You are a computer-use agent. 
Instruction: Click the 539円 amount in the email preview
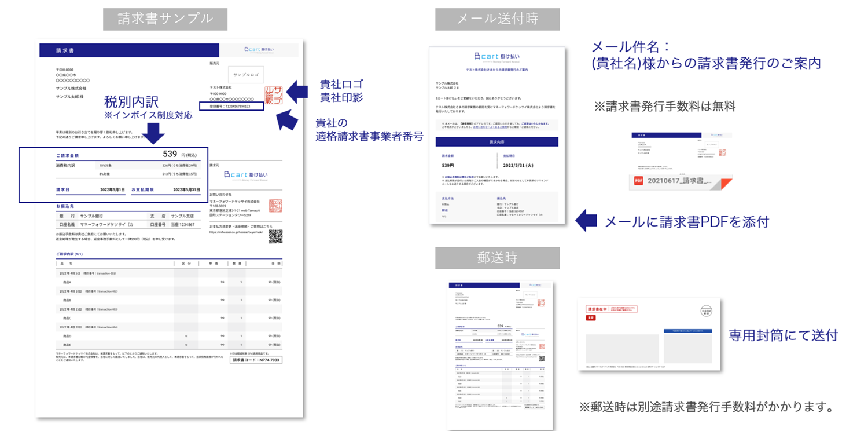tap(448, 165)
